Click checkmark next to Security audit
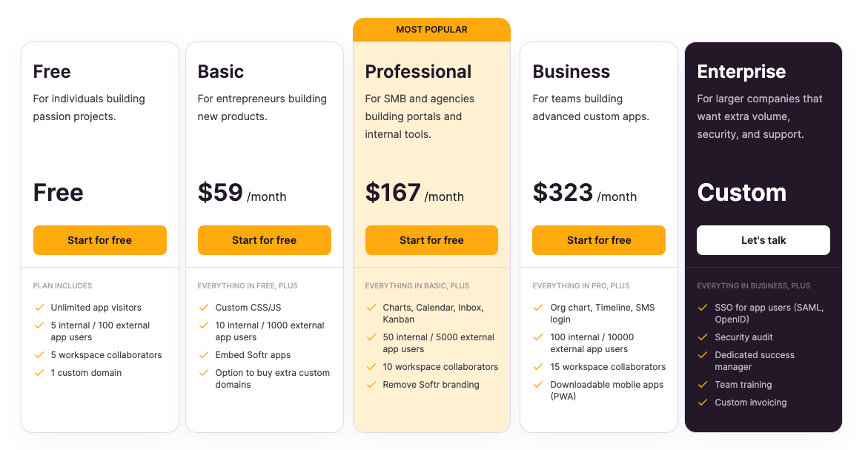The width and height of the screenshot is (868, 450). 702,337
